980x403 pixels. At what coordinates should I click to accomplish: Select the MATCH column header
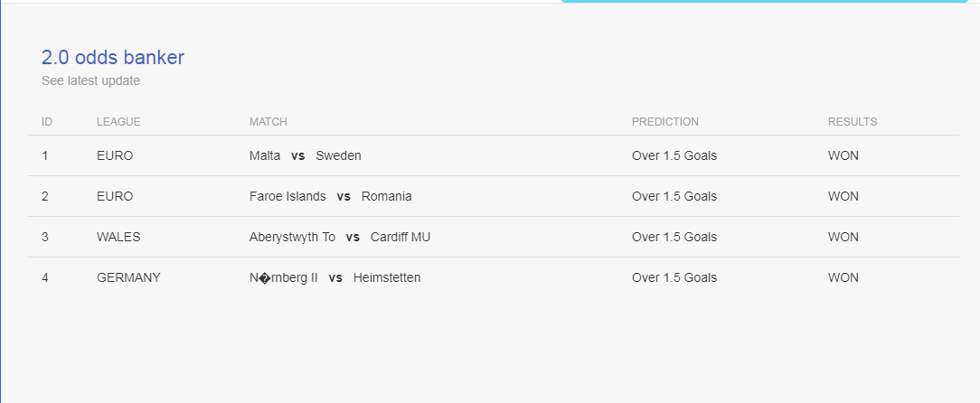tap(269, 122)
